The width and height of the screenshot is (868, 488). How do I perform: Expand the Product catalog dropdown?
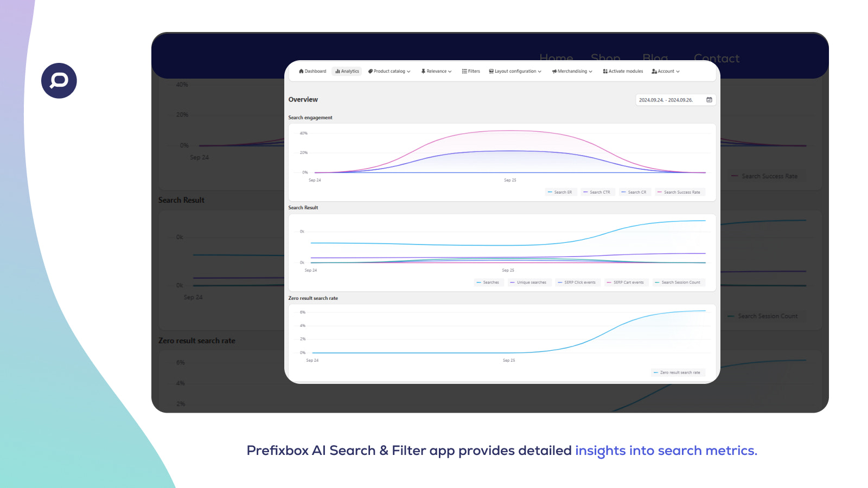389,71
